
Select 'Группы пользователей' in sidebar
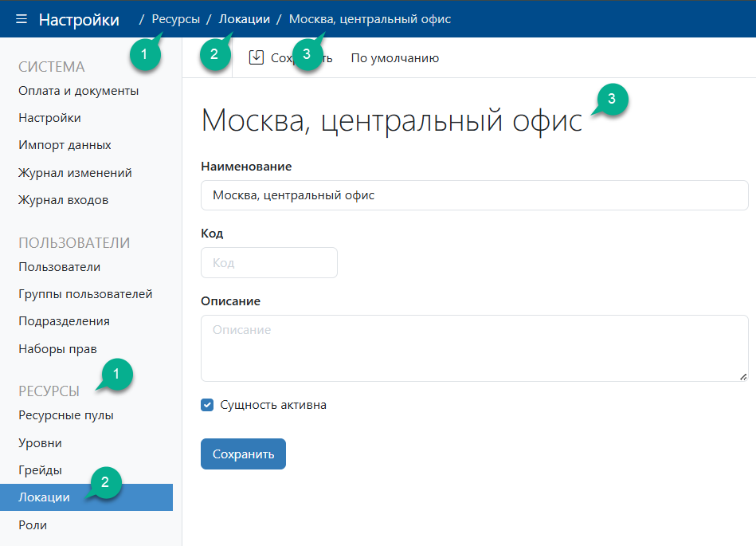click(85, 294)
